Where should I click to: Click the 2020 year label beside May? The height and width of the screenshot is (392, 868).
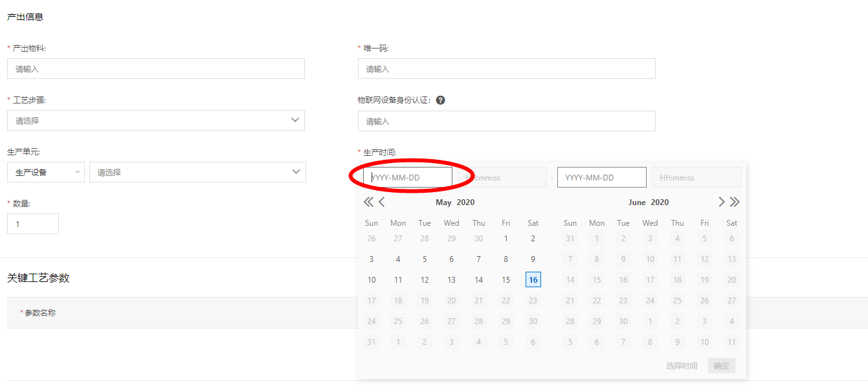point(465,202)
